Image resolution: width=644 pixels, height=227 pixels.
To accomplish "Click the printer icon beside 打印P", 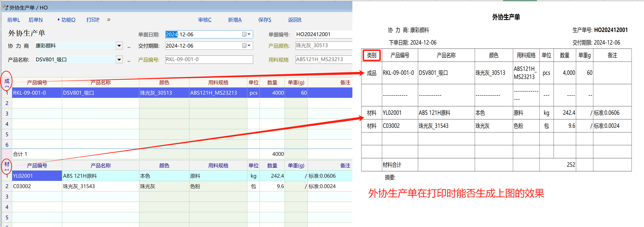I will click(109, 20).
